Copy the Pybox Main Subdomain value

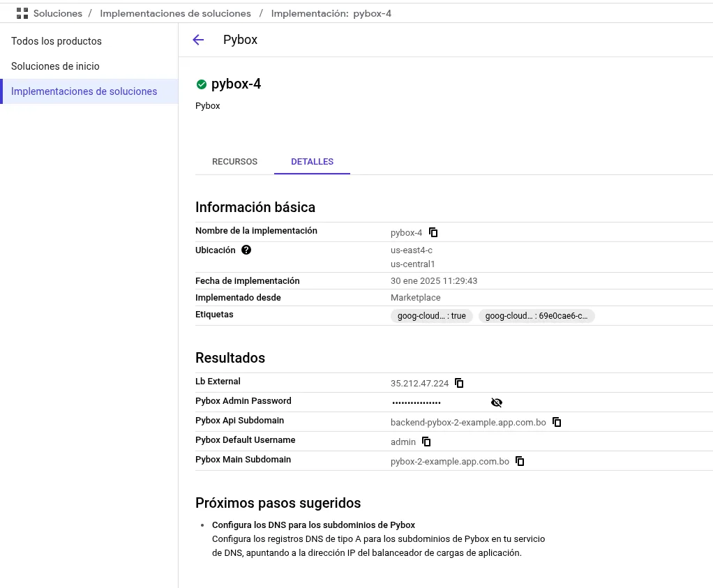[x=520, y=461]
